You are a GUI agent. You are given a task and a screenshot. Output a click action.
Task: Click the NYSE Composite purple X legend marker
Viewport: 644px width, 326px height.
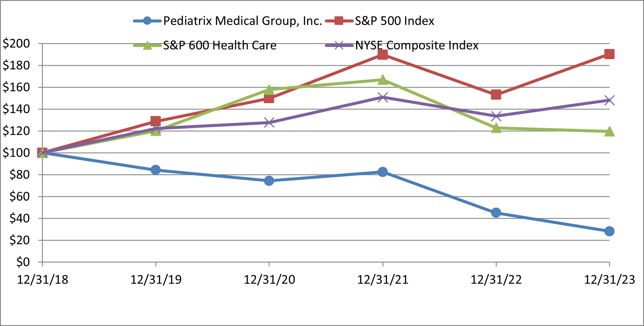(x=339, y=45)
